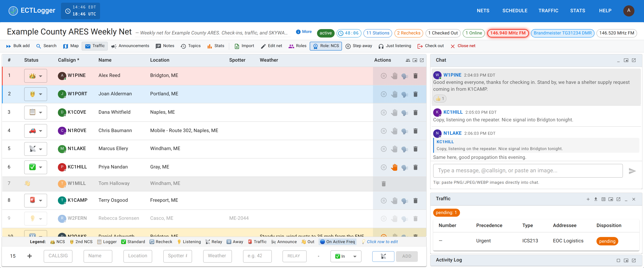Open Edit net
The width and height of the screenshot is (644, 268).
[x=272, y=46]
